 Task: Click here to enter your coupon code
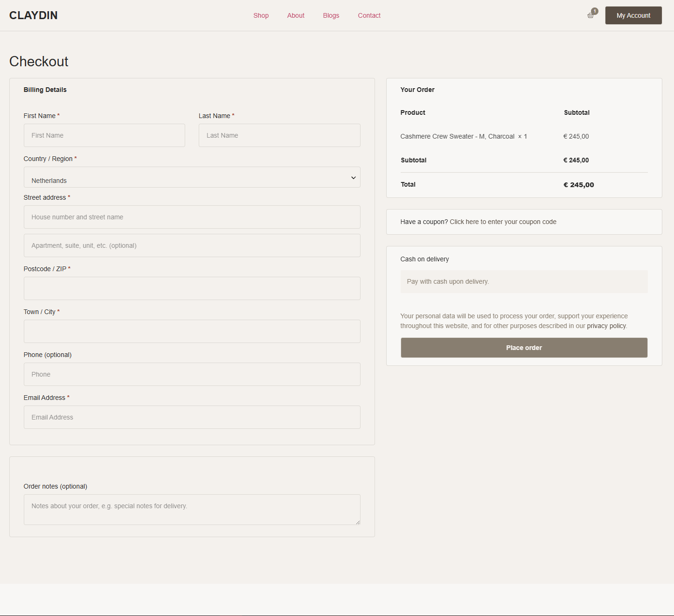502,222
